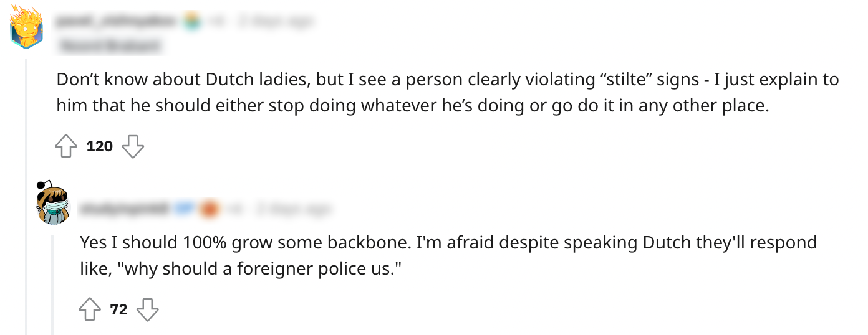
Task: Click the flaming golden Snoo avatar
Action: pos(26,26)
